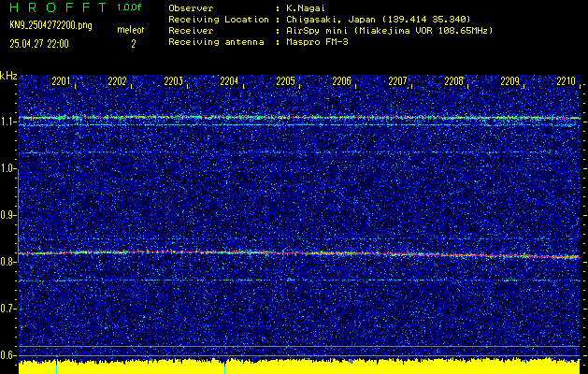The height and width of the screenshot is (374, 588).
Task: Click time marker 2202
Action: (x=117, y=81)
